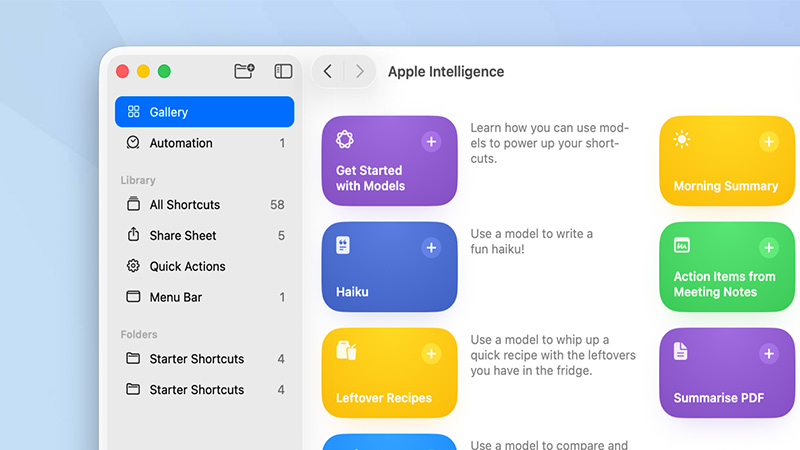Click the red close window button
Viewport: 800px width, 450px height.
122,71
